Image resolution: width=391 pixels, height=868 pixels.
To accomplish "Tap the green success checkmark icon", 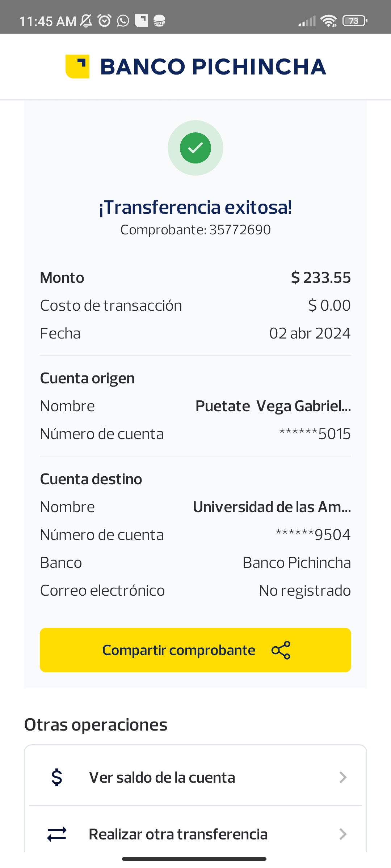I will pyautogui.click(x=195, y=148).
